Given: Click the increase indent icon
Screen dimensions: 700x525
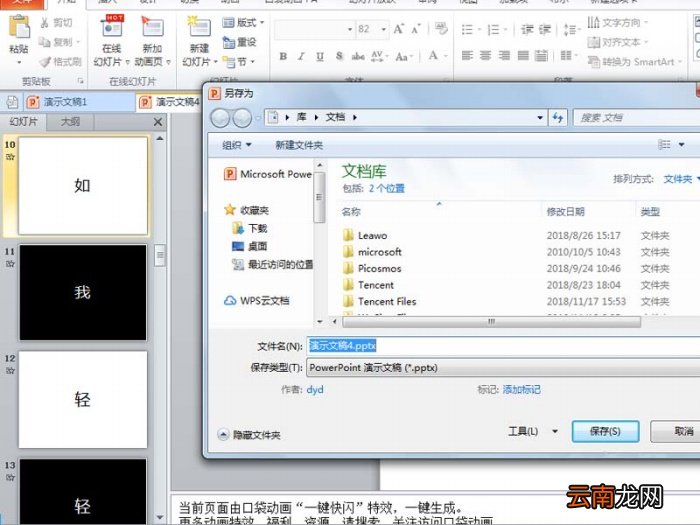Looking at the screenshot, I should (545, 29).
